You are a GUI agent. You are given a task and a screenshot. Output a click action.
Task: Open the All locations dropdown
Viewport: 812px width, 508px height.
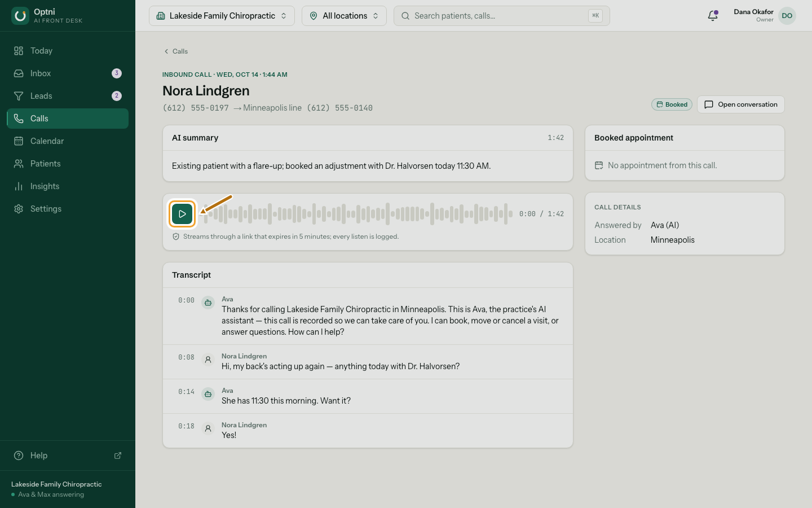click(344, 16)
